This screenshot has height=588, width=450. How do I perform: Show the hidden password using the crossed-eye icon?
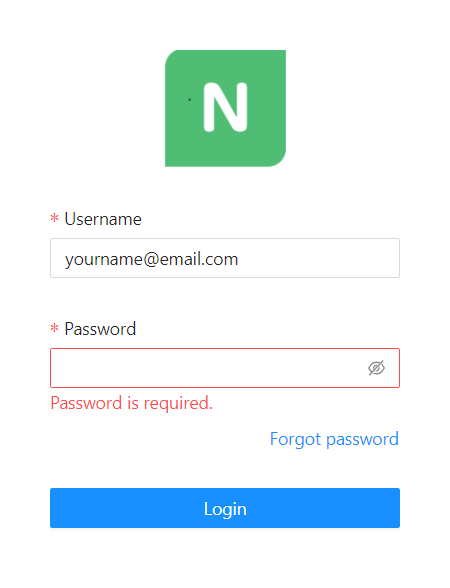tap(376, 368)
